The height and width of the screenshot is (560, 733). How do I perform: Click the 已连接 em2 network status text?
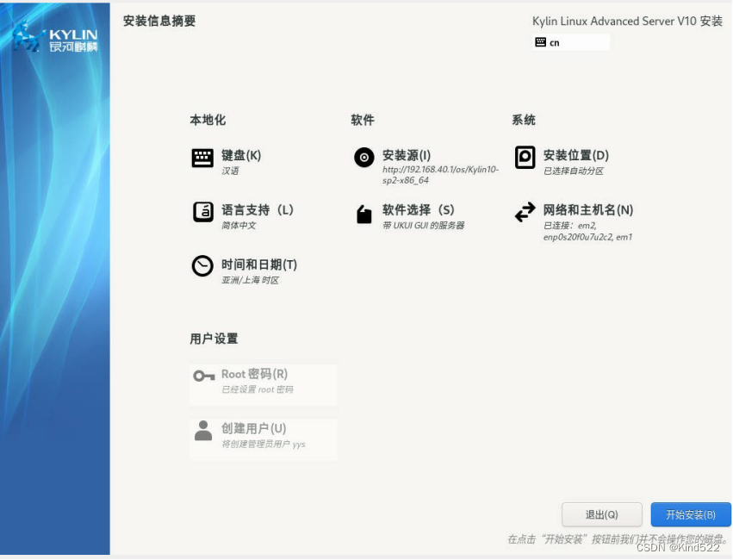[587, 232]
